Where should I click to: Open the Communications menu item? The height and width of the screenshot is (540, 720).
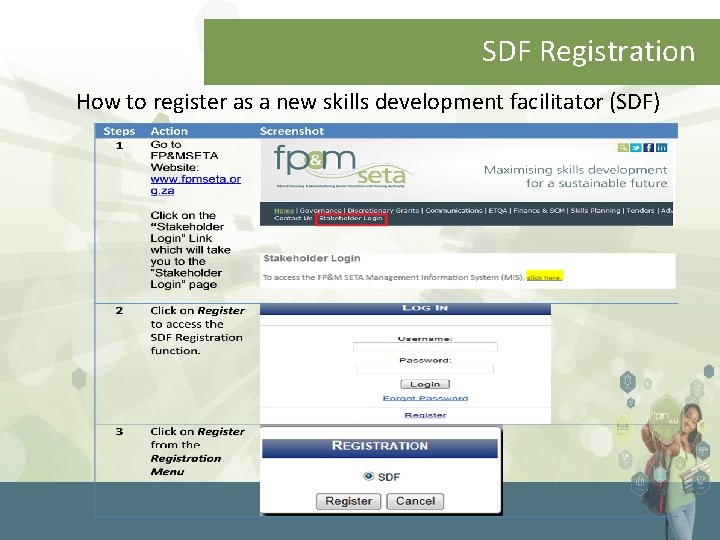(454, 210)
